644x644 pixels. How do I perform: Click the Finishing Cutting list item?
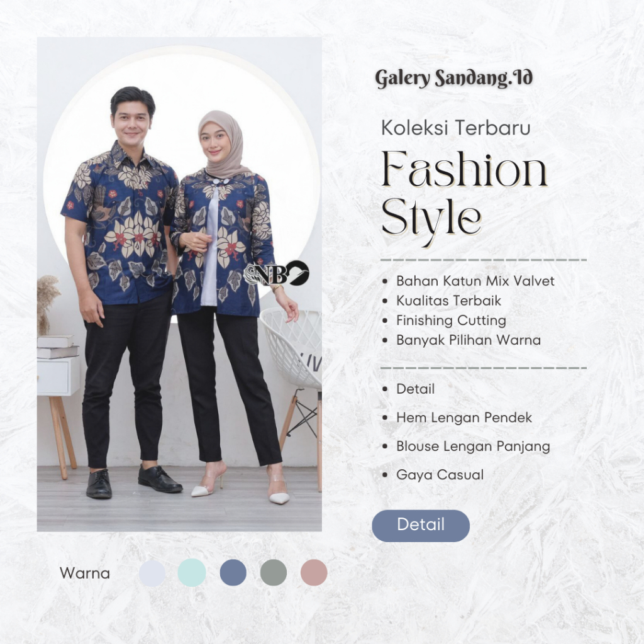451,320
